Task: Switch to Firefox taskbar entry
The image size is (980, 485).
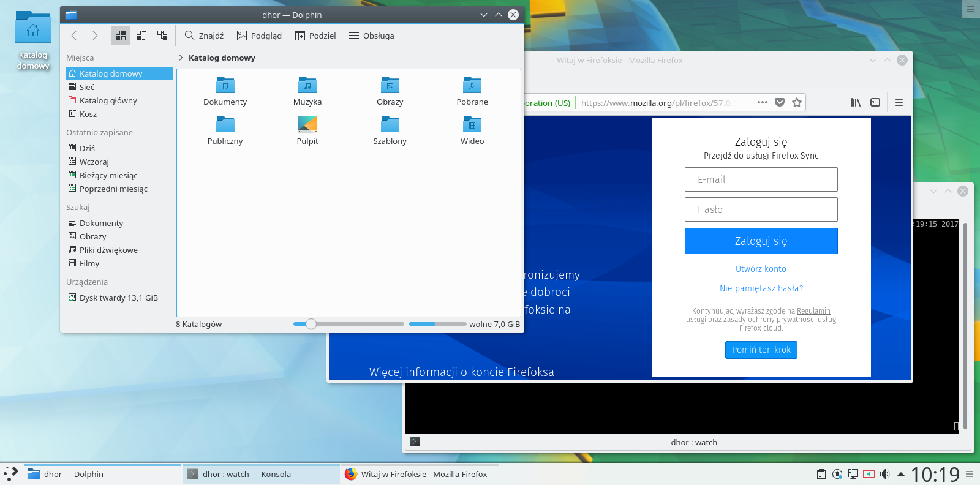Action: click(420, 474)
